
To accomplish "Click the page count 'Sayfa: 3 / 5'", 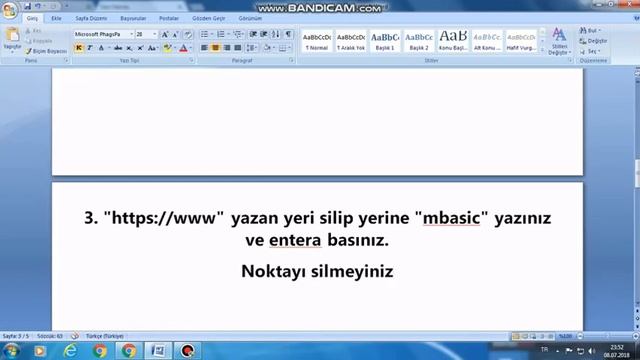I will pos(16,336).
